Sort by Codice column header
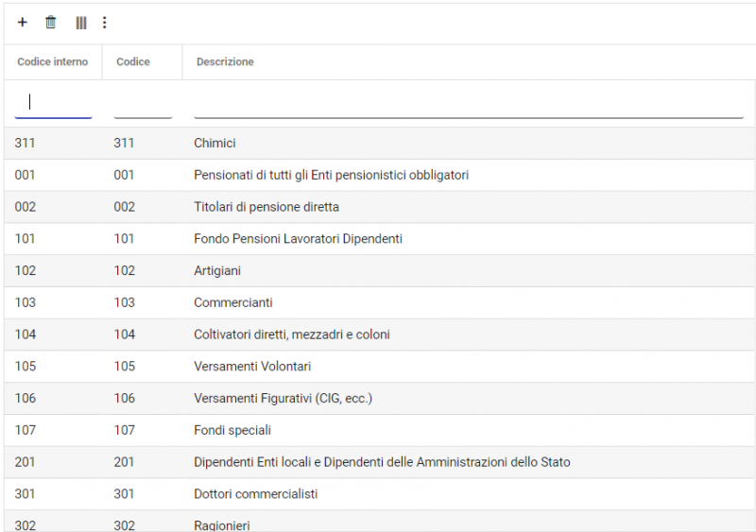Viewport: 756px width, 532px height. [133, 62]
